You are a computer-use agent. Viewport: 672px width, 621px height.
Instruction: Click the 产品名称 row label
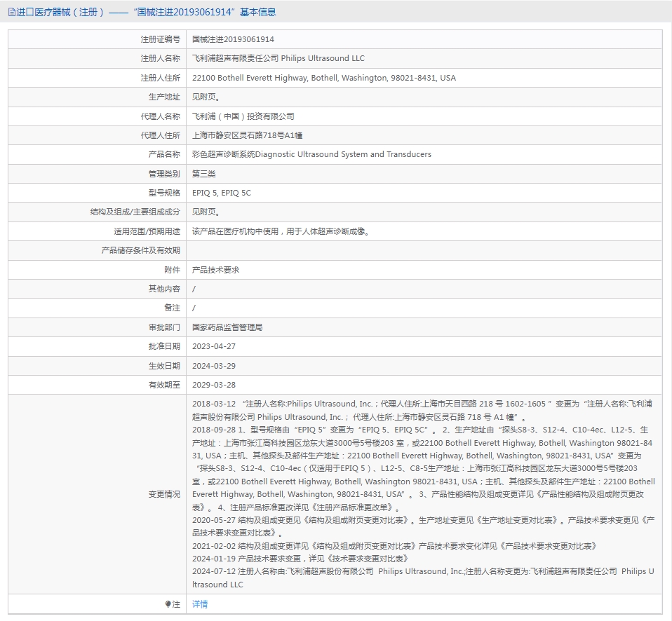(164, 154)
